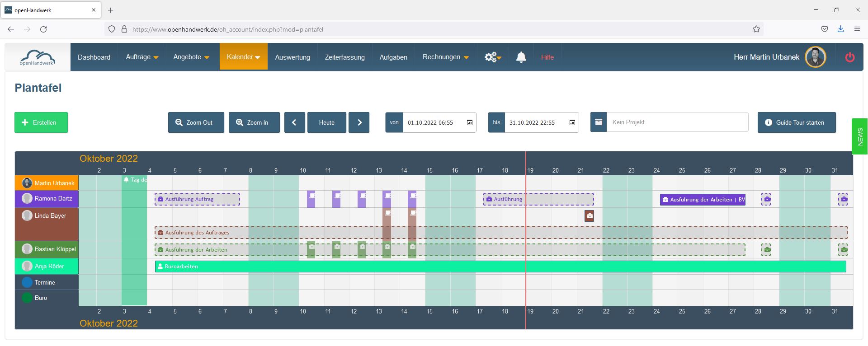Click the project archive box icon
This screenshot has height=346, width=868.
pos(598,122)
